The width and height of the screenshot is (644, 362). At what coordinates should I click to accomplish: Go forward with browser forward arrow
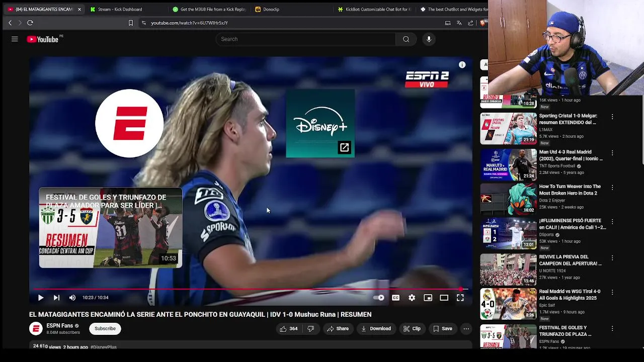tap(20, 23)
